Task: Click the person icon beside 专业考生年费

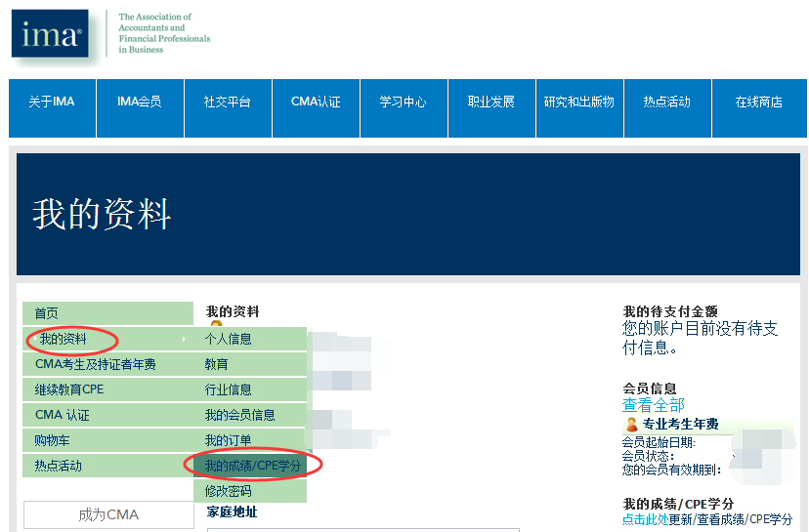Action: [x=631, y=425]
